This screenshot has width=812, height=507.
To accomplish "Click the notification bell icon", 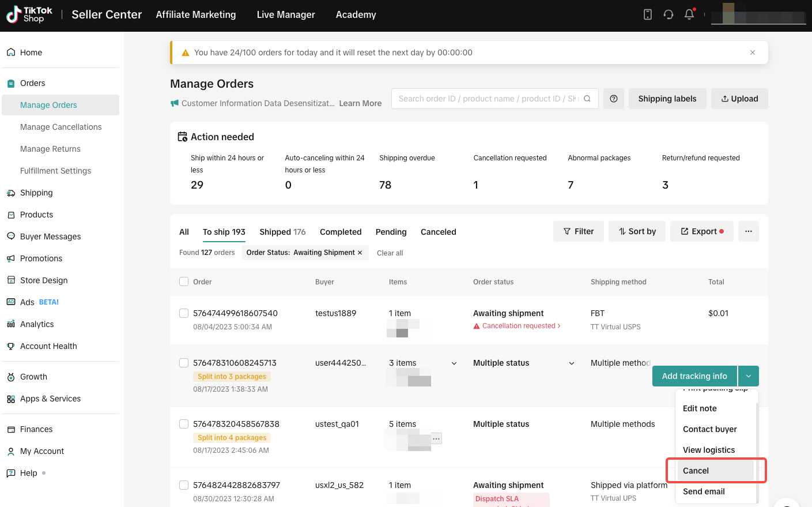I will 689,14.
